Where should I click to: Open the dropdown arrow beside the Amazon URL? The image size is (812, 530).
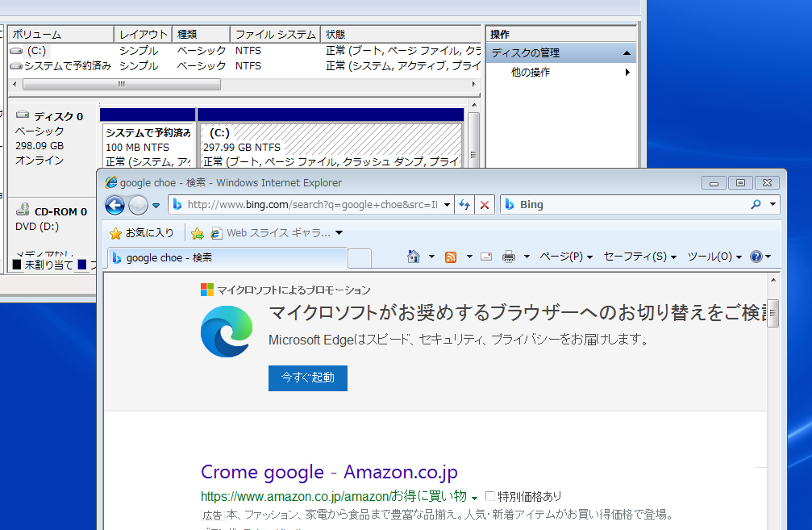pyautogui.click(x=474, y=498)
